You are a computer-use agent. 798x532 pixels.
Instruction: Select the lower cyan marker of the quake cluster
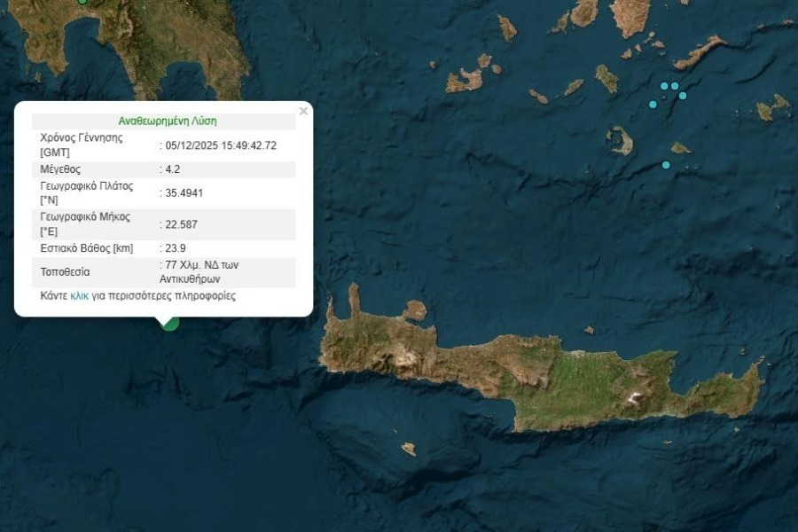[682, 96]
